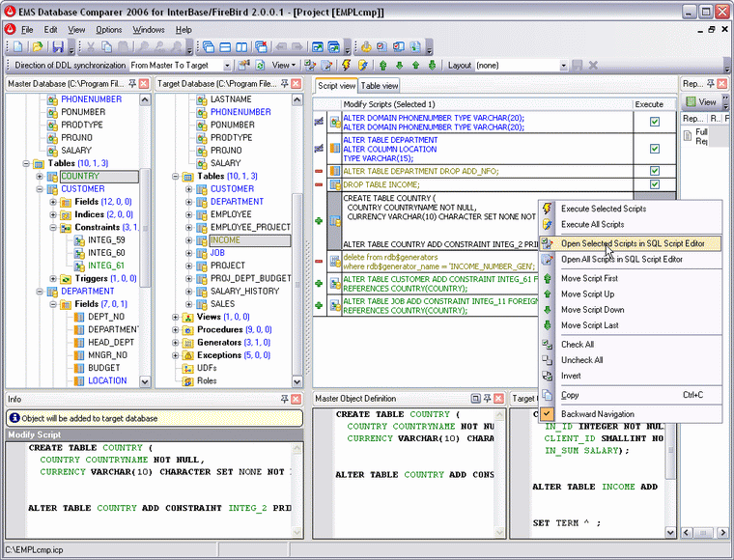Uncheck Execute for DROP TABLE INCOME script

coord(655,184)
